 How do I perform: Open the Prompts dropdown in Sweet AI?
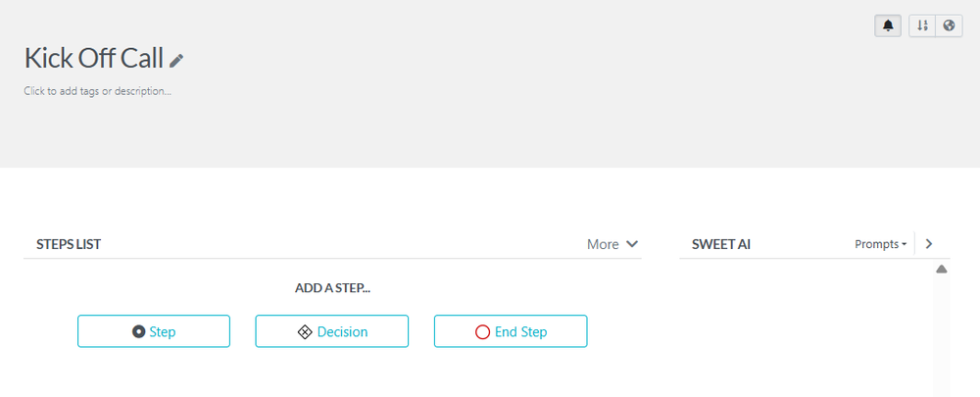click(x=880, y=244)
